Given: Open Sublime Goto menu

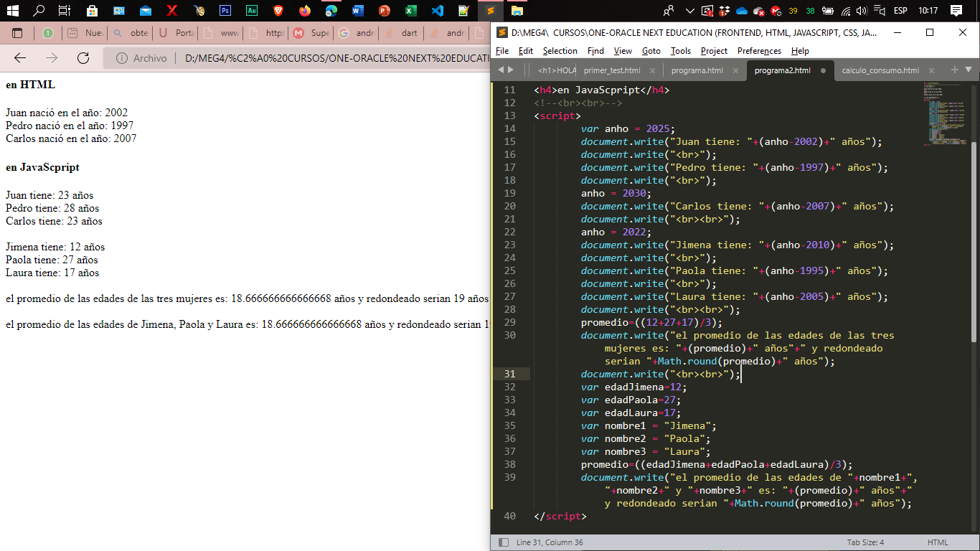Looking at the screenshot, I should (x=651, y=51).
